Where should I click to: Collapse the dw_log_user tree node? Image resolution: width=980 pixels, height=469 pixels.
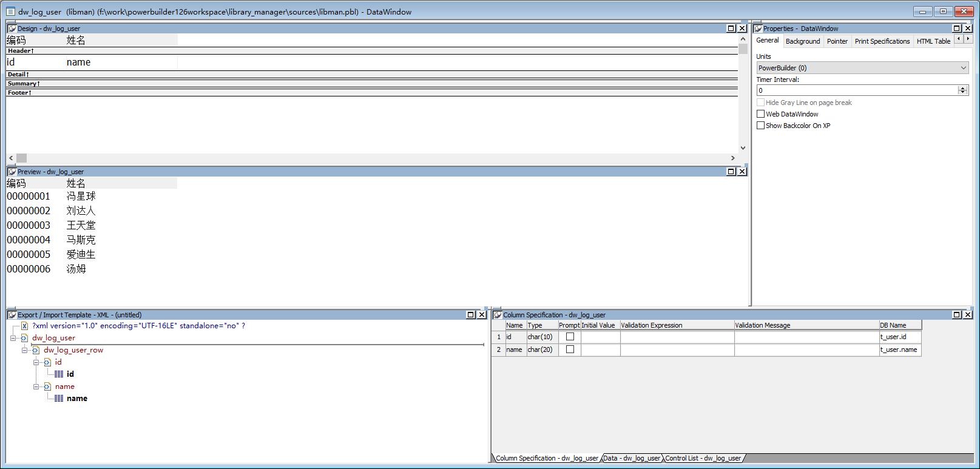point(13,338)
